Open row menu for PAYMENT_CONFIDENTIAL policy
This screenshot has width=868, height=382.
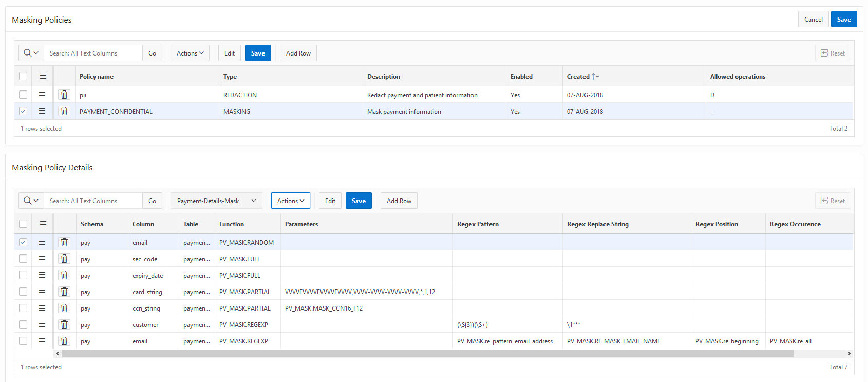tap(42, 111)
